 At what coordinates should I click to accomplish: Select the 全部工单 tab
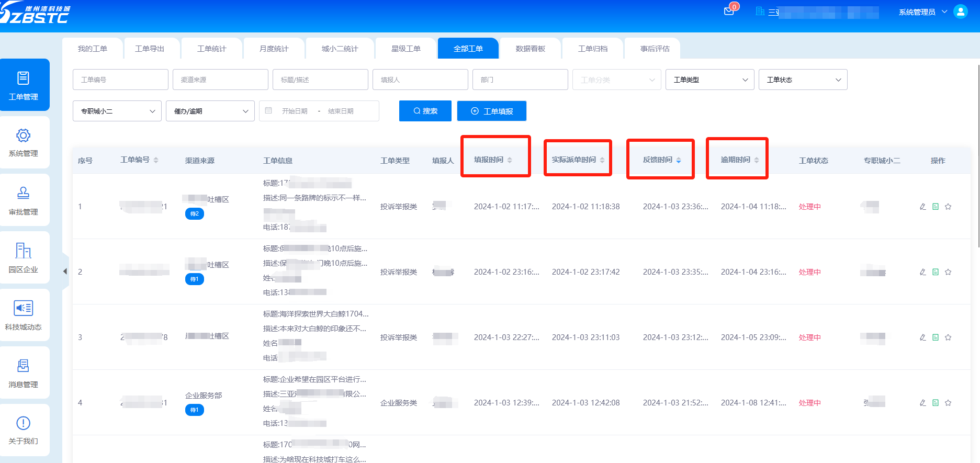point(468,48)
